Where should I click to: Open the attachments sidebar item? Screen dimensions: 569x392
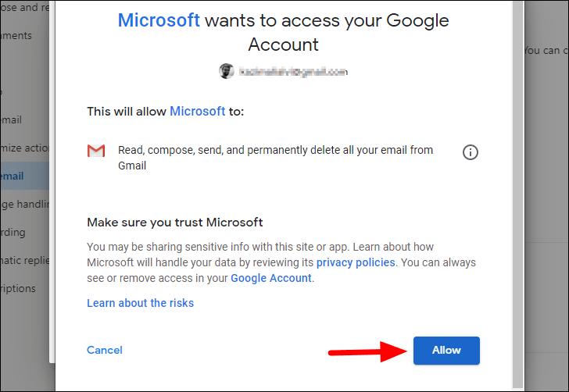(16, 36)
